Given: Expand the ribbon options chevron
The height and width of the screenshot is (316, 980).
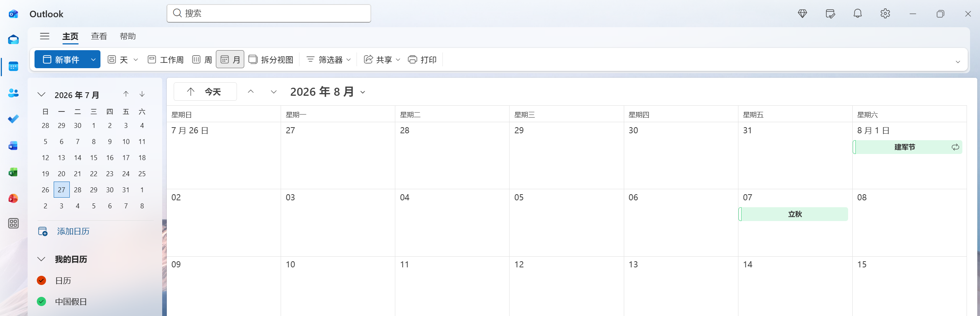Looking at the screenshot, I should (958, 62).
